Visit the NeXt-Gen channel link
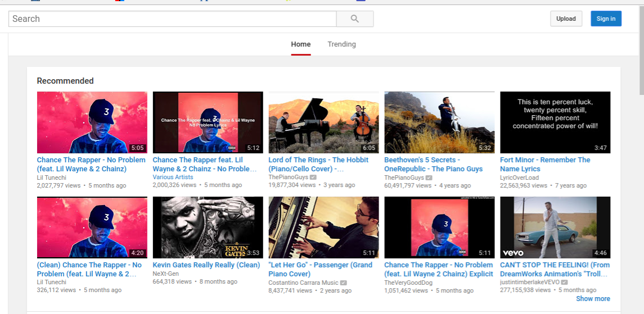Screen dimensions: 644x314 pyautogui.click(x=165, y=274)
